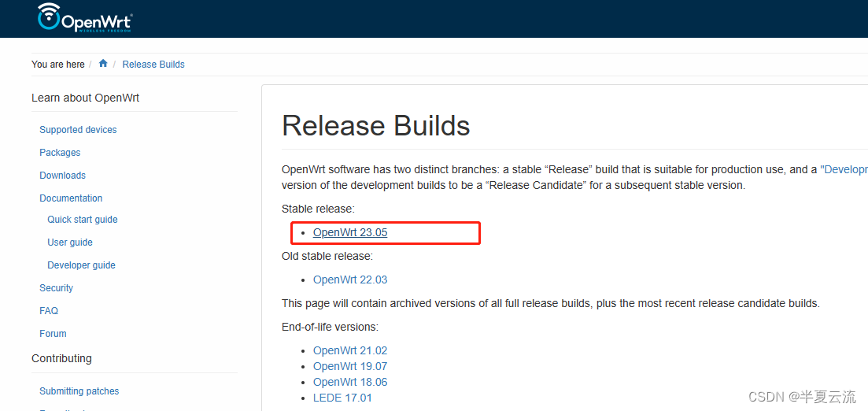
Task: Click the OpenWrt logo in header
Action: (85, 17)
